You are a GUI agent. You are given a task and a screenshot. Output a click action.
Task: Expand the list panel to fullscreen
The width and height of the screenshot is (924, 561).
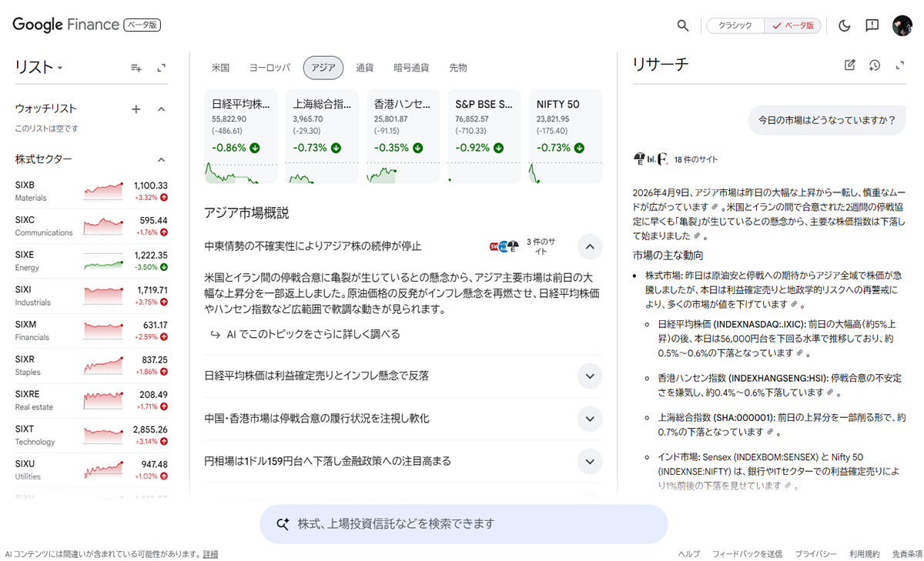coord(162,68)
